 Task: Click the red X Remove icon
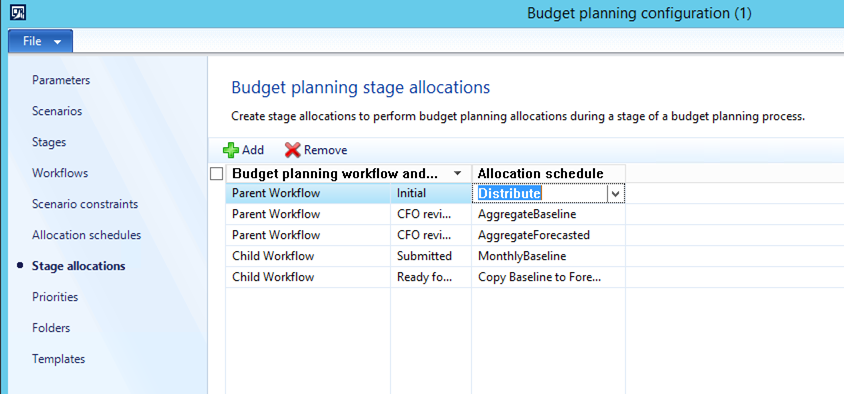293,150
